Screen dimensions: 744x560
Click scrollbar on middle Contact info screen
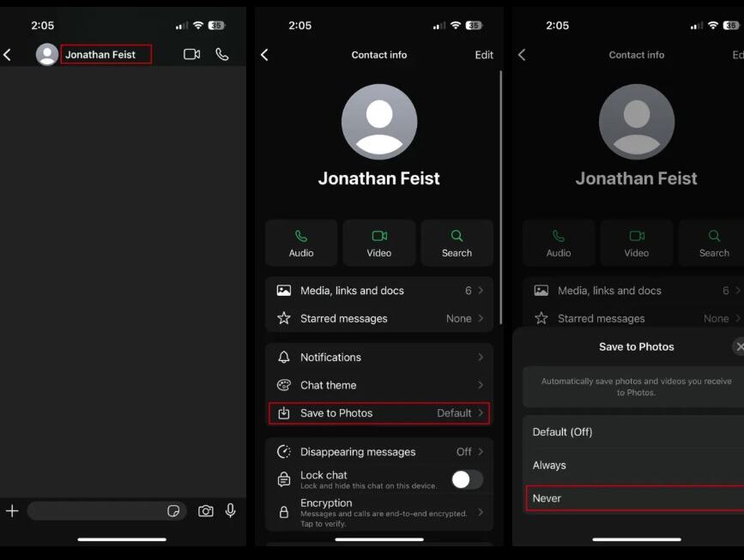500,197
